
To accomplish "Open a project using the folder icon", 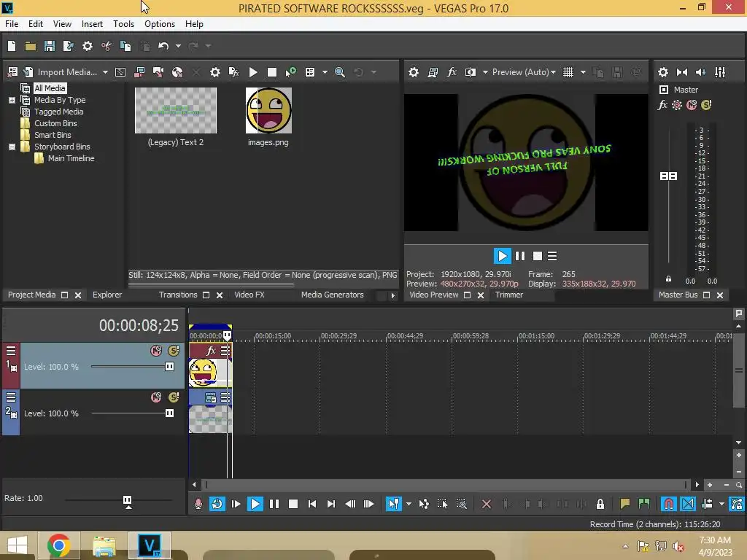I will [x=31, y=46].
